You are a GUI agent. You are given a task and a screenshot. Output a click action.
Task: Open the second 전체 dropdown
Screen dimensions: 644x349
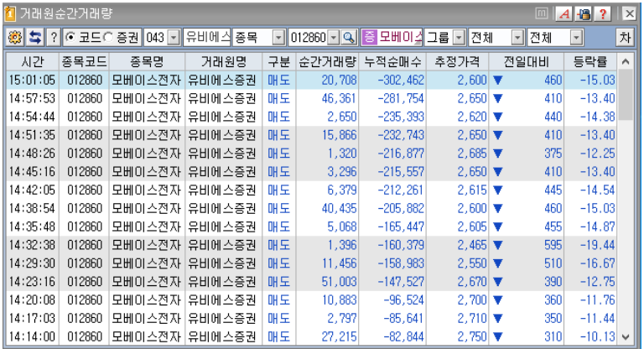(x=577, y=38)
